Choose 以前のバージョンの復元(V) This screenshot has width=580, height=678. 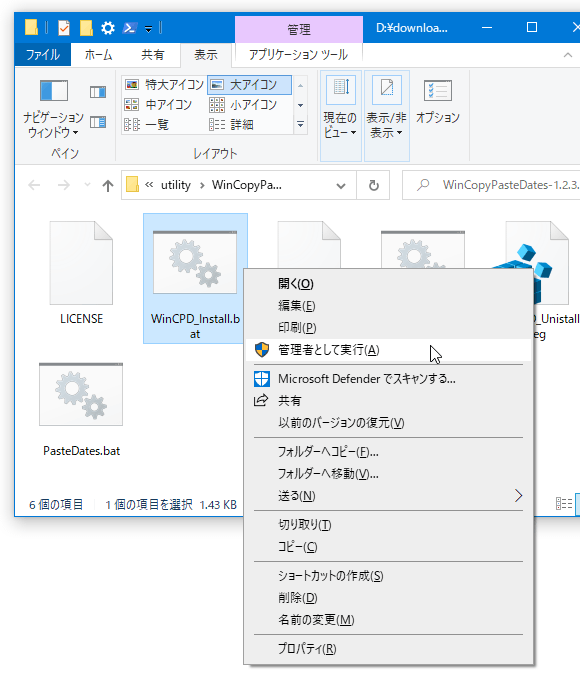(x=388, y=423)
